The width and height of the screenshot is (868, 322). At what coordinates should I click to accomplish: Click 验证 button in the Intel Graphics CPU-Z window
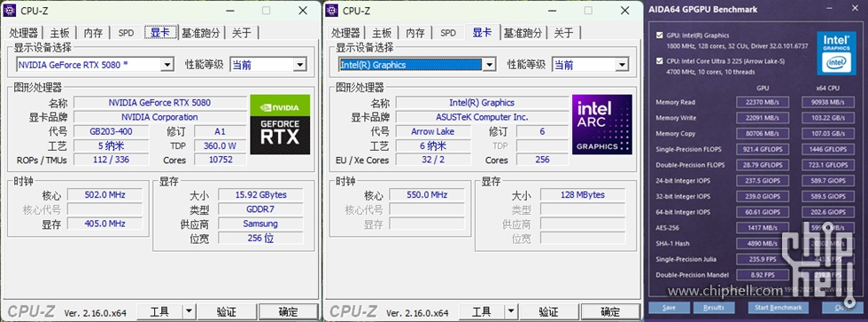point(548,312)
